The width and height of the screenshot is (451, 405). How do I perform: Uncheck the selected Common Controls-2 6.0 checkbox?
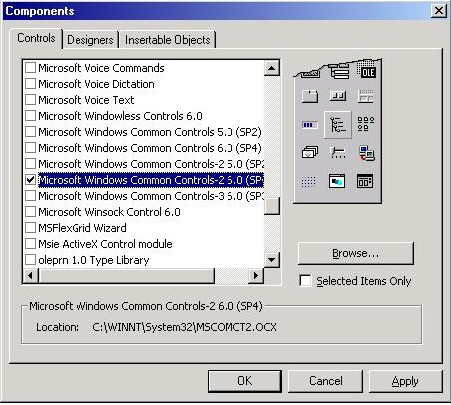tap(30, 180)
